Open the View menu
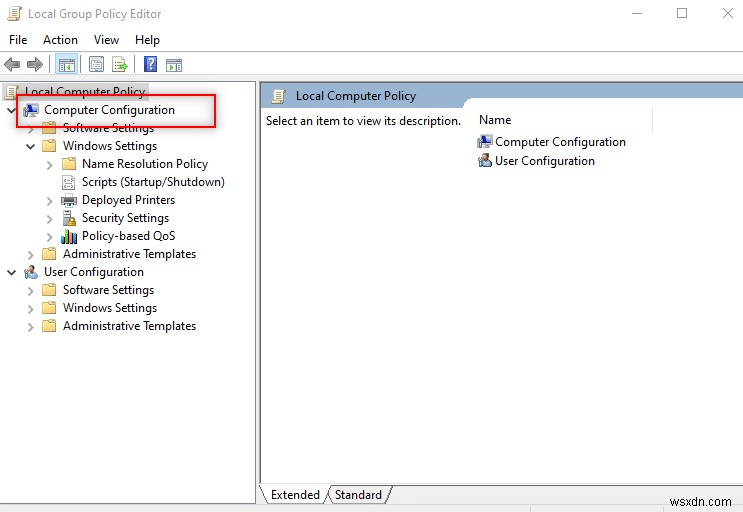This screenshot has height=512, width=743. pyautogui.click(x=106, y=40)
